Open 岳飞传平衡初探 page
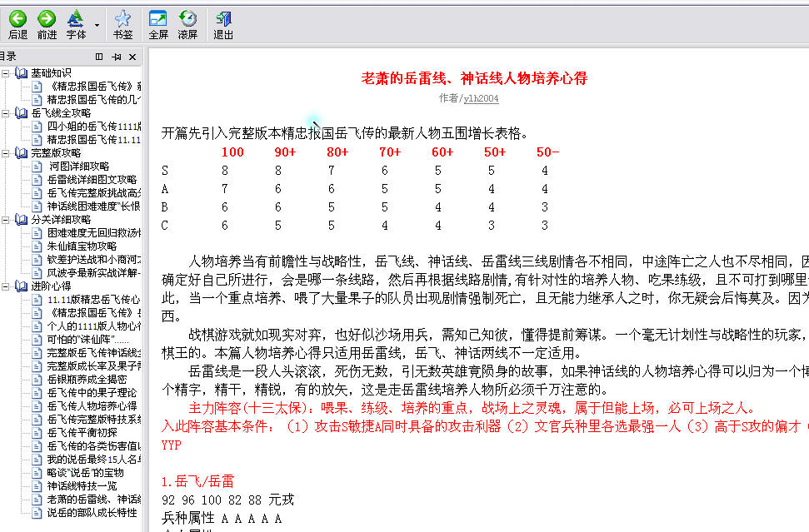The image size is (809, 532). (82, 432)
